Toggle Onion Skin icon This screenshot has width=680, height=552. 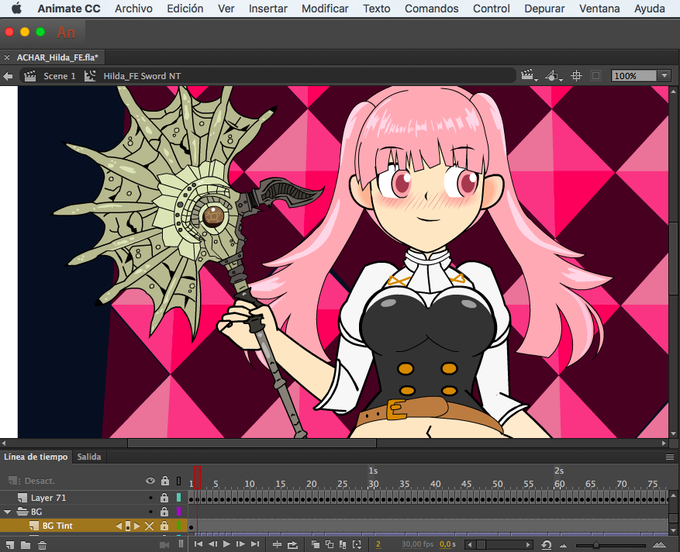pyautogui.click(x=315, y=544)
